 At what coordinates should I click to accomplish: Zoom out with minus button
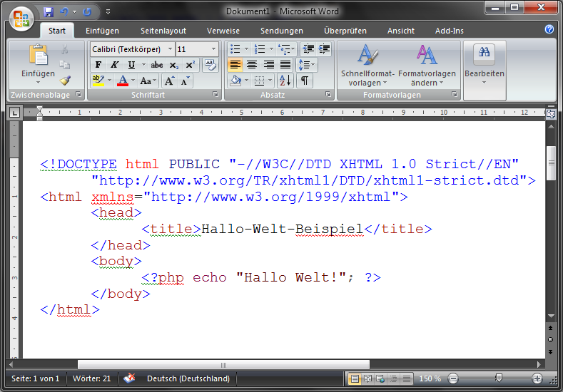(x=454, y=378)
